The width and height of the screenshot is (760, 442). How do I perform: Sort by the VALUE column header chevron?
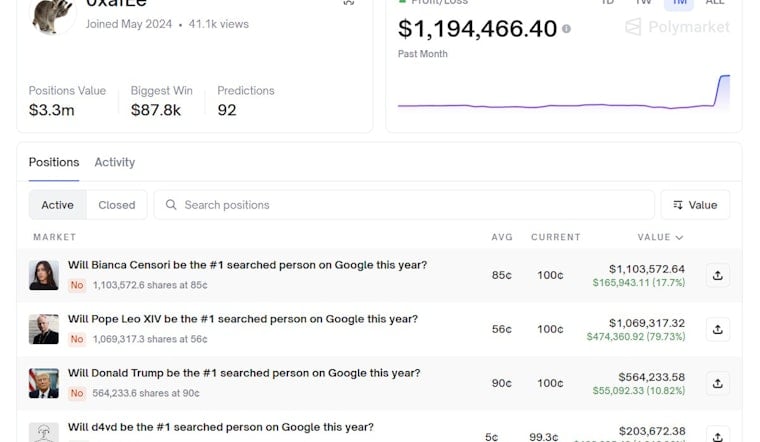pyautogui.click(x=679, y=237)
